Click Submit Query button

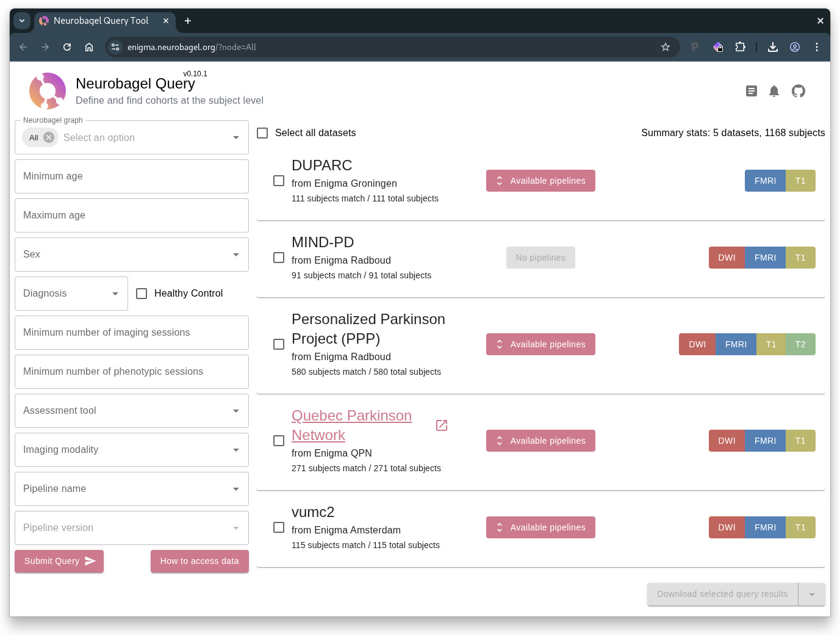pyautogui.click(x=59, y=561)
